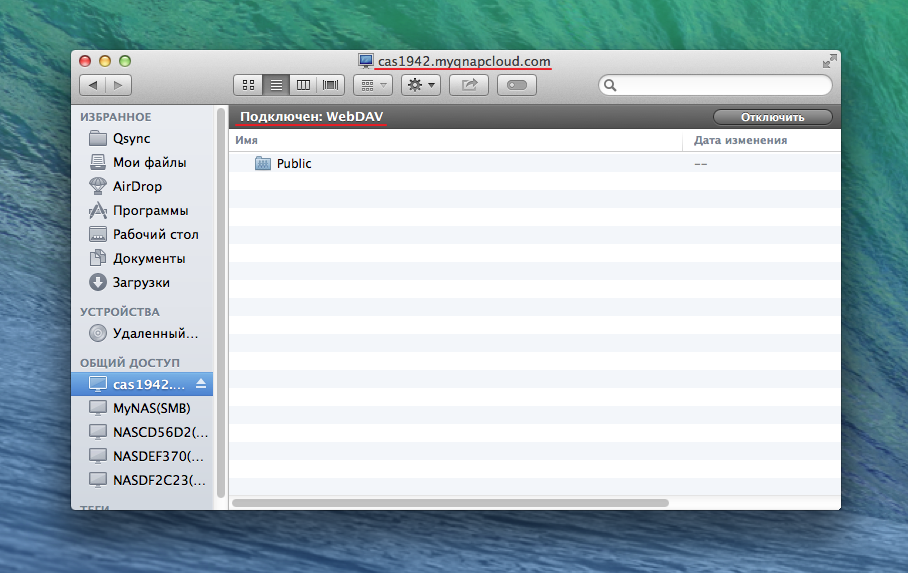Enter full screen with the corner arrows
This screenshot has height=573, width=908.
[x=829, y=61]
